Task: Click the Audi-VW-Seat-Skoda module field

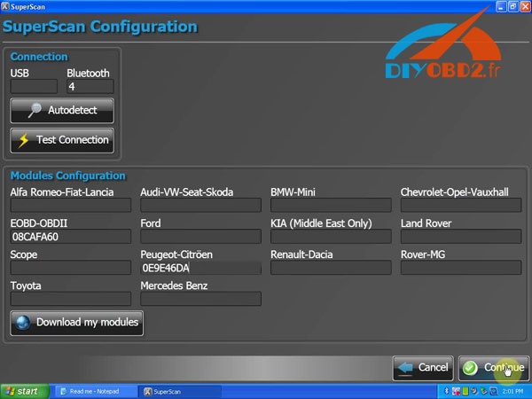Action: tap(201, 206)
